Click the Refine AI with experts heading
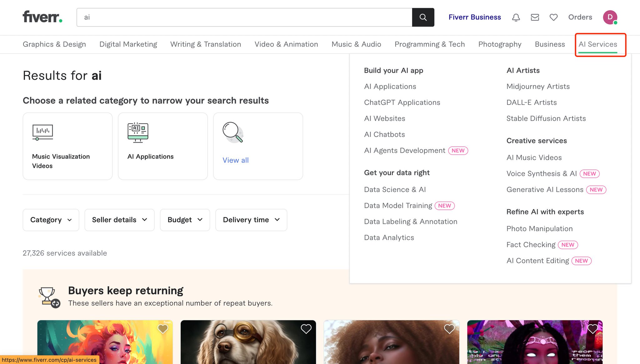Viewport: 640px width, 364px height. tap(545, 212)
